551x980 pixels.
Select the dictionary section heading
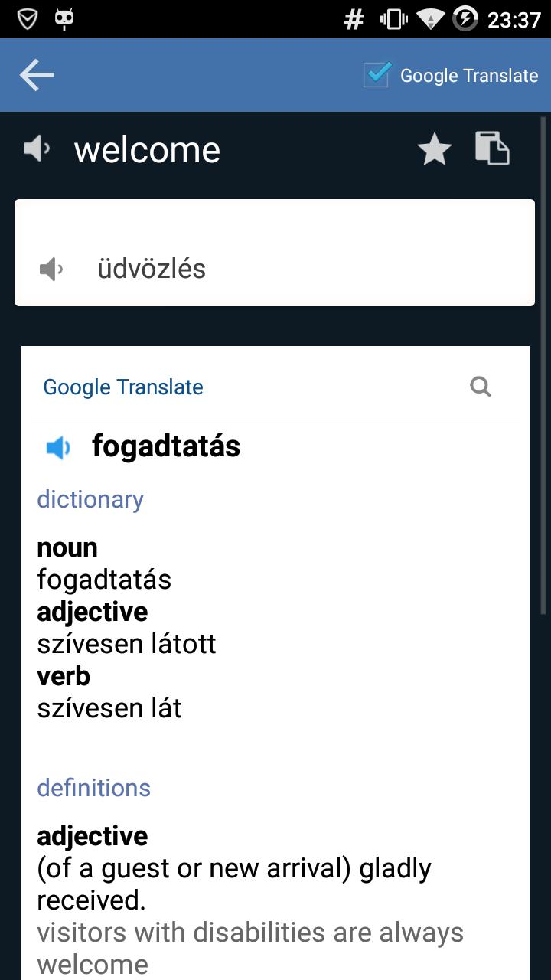pos(90,499)
